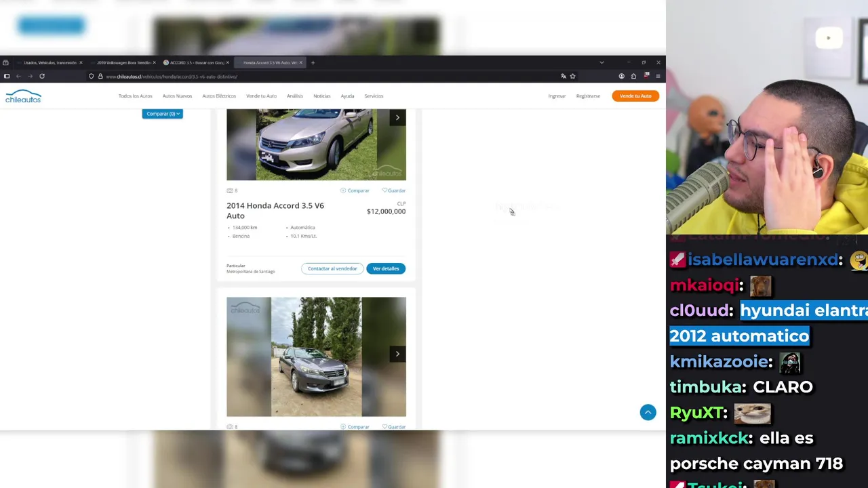
Task: Open the translate page icon
Action: 563,76
